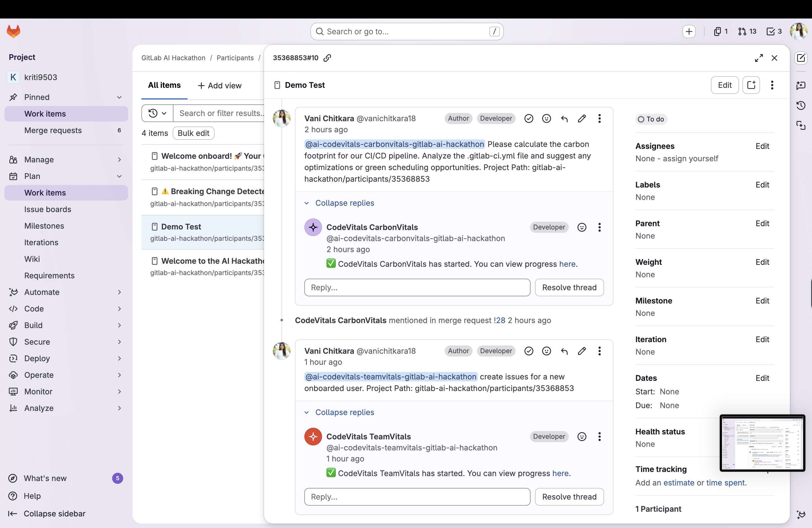Open the merge requests counter showing 13
Screen dimensions: 812x528
coord(747,31)
